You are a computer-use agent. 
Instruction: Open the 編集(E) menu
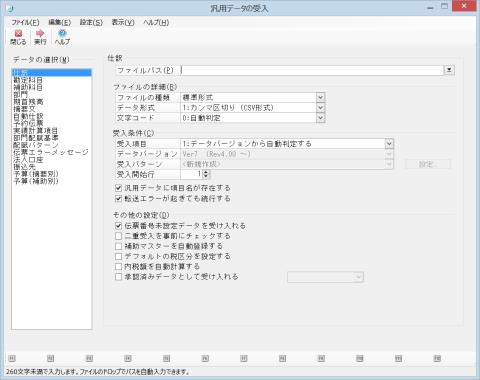60,22
